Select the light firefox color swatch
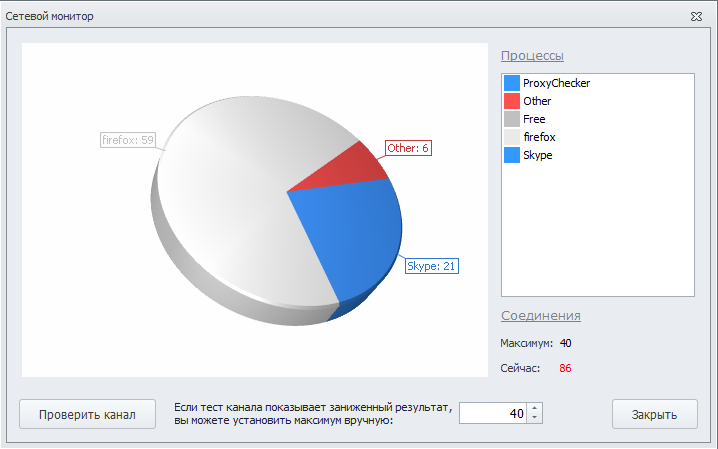The width and height of the screenshot is (718, 449). coord(511,137)
